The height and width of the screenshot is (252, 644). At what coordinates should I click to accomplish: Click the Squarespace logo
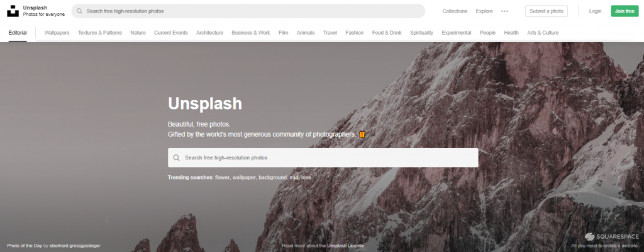click(x=612, y=236)
